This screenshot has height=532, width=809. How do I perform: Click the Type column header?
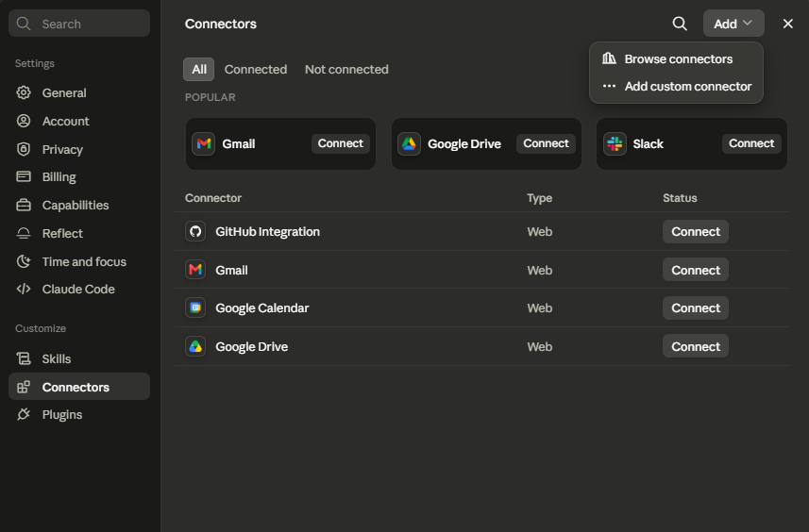point(540,198)
